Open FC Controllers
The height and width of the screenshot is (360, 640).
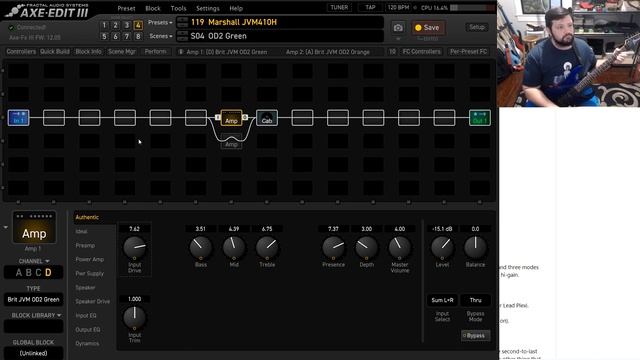pos(421,52)
